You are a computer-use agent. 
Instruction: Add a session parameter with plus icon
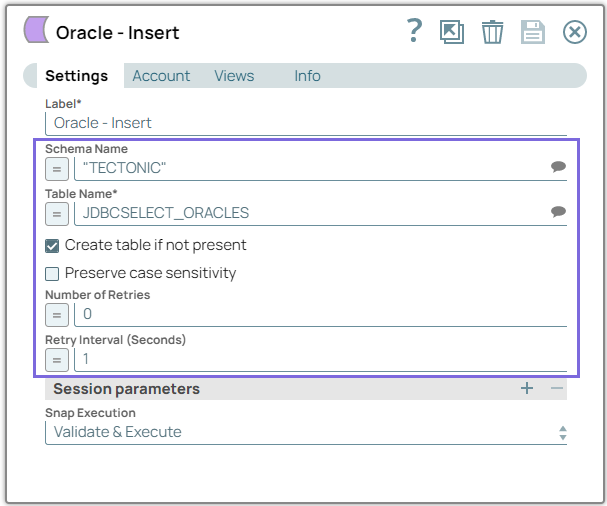[527, 388]
